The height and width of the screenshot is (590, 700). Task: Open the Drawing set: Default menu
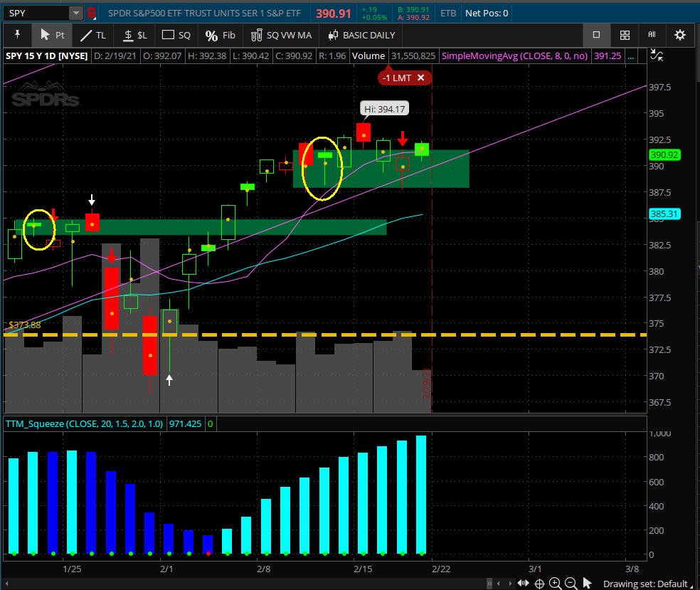647,584
